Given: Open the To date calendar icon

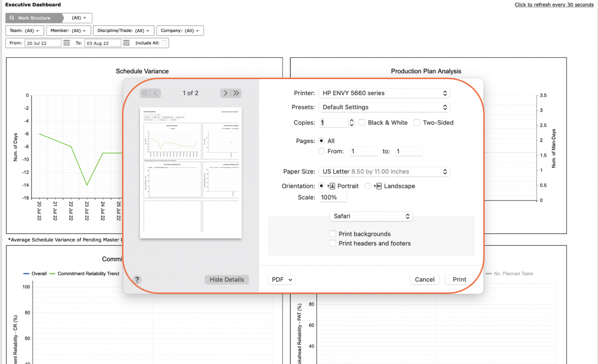Looking at the screenshot, I should tap(126, 43).
